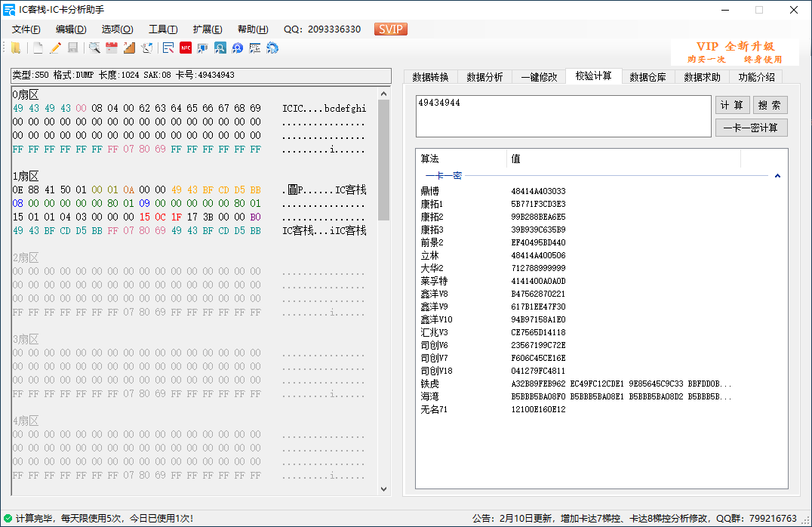The image size is (812, 527).
Task: Click the 算法 column header
Action: 461,159
